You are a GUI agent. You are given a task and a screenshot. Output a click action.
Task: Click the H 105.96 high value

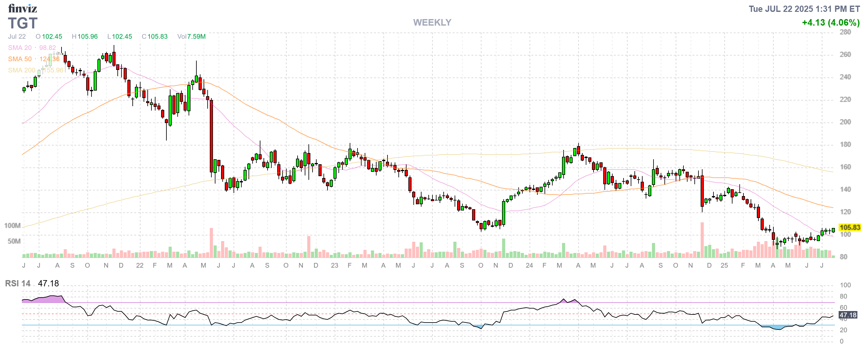click(85, 36)
